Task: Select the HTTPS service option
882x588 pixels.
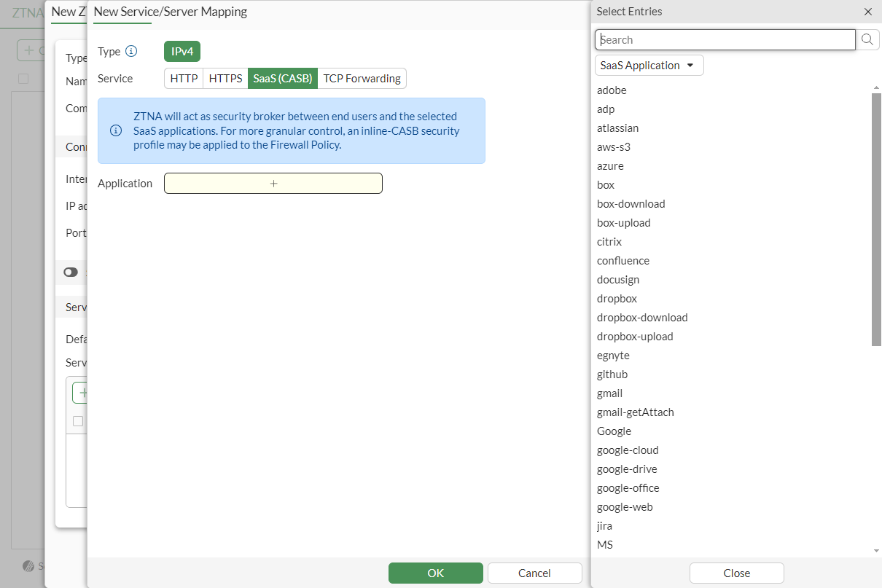Action: [x=225, y=78]
